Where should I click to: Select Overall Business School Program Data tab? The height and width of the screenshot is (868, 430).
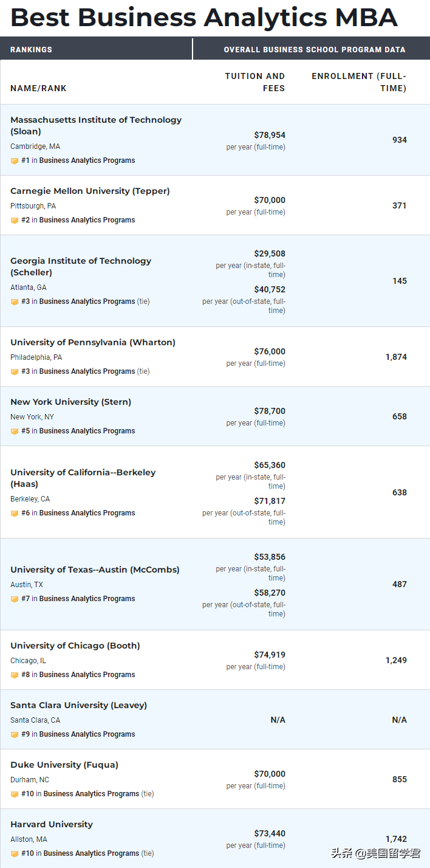314,50
